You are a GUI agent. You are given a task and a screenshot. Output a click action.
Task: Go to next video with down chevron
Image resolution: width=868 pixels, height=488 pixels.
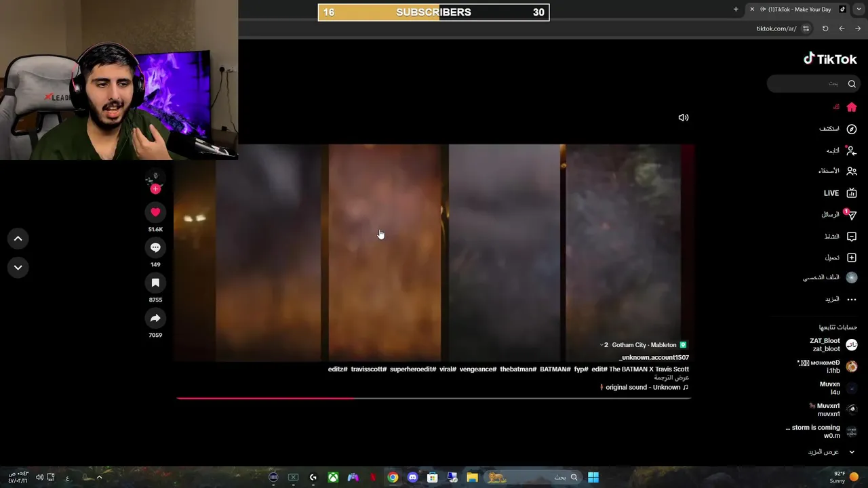click(x=18, y=267)
